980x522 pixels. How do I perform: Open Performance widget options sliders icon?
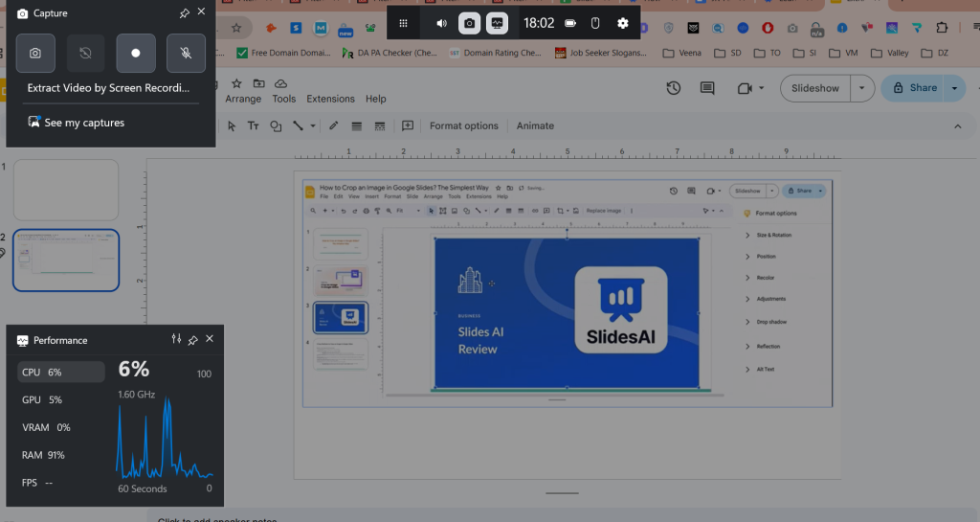176,340
